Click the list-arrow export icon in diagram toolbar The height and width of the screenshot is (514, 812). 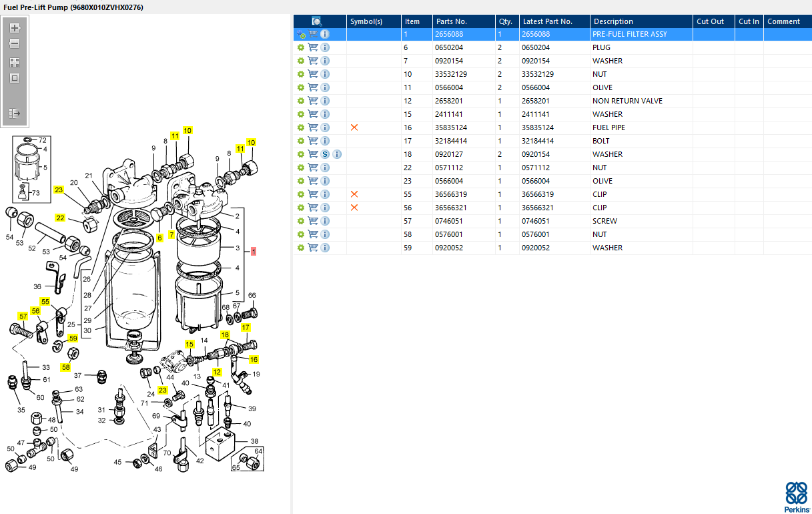tap(15, 113)
